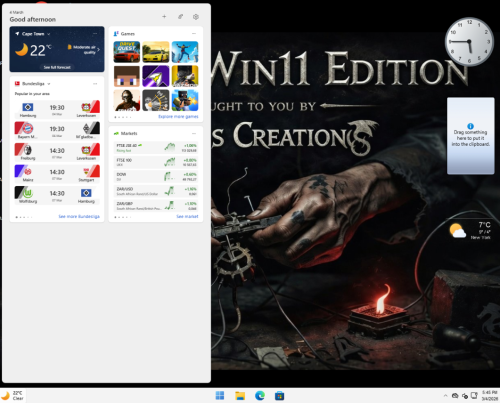Open File Explorer from the taskbar
The height and width of the screenshot is (403, 500).
pyautogui.click(x=240, y=396)
